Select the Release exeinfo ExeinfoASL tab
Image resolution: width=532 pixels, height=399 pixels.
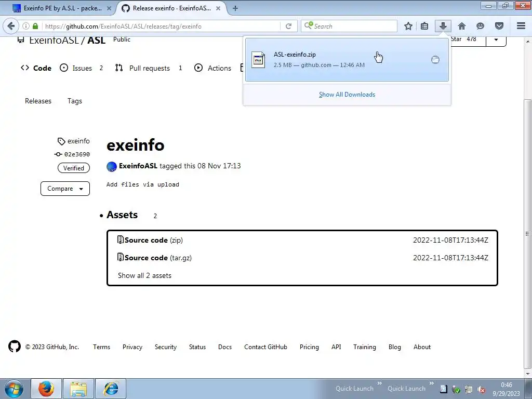point(171,8)
